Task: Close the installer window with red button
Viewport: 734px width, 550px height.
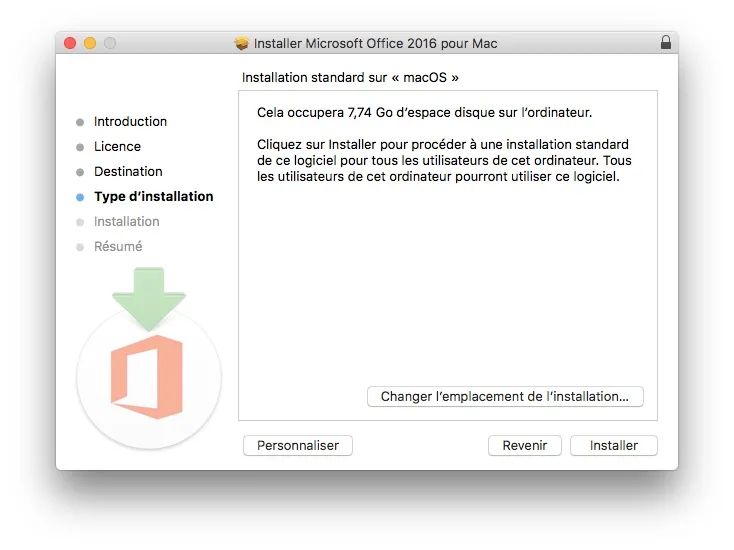Action: tap(70, 43)
